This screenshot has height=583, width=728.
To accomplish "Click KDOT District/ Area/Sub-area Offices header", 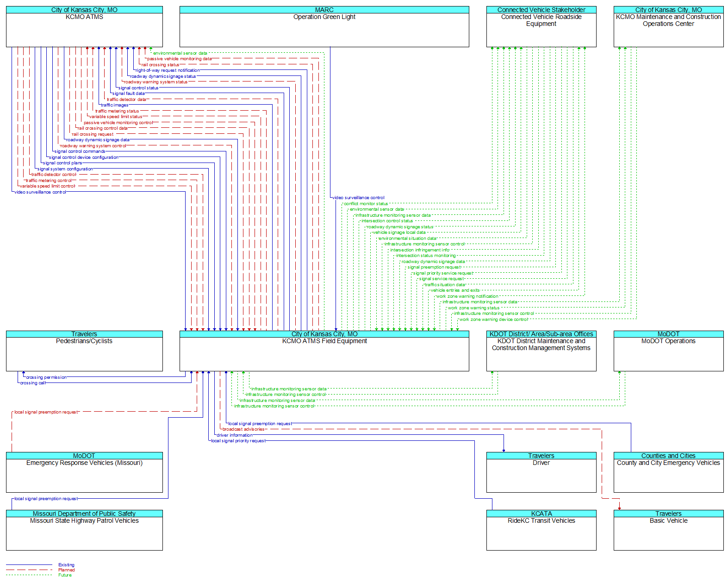I will click(541, 334).
